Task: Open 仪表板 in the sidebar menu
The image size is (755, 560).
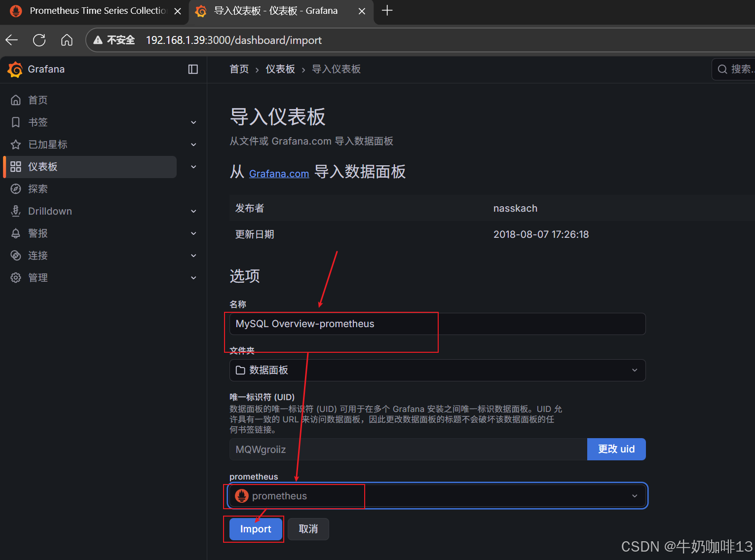Action: pyautogui.click(x=90, y=167)
